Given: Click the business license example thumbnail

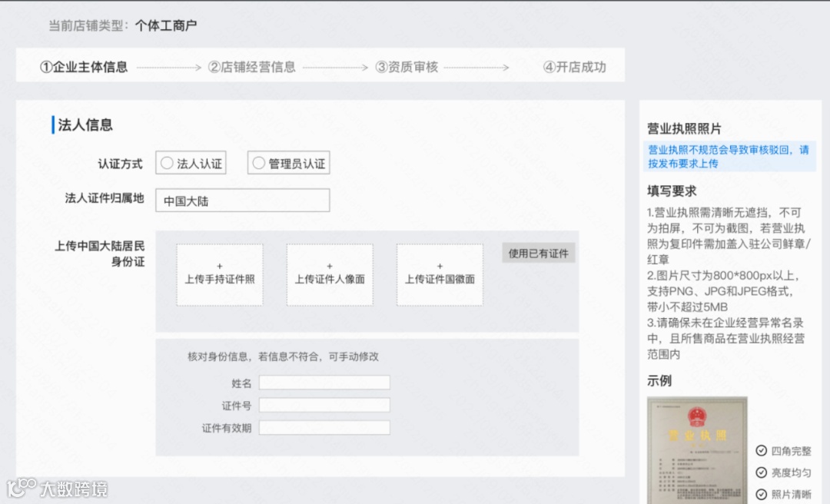Looking at the screenshot, I should pyautogui.click(x=697, y=450).
